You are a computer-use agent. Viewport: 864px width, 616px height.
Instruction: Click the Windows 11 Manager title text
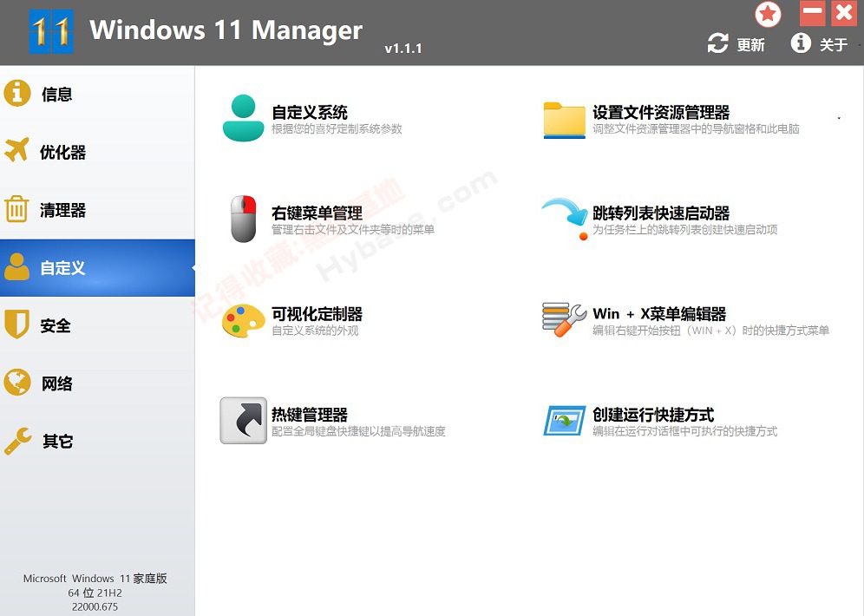(226, 29)
